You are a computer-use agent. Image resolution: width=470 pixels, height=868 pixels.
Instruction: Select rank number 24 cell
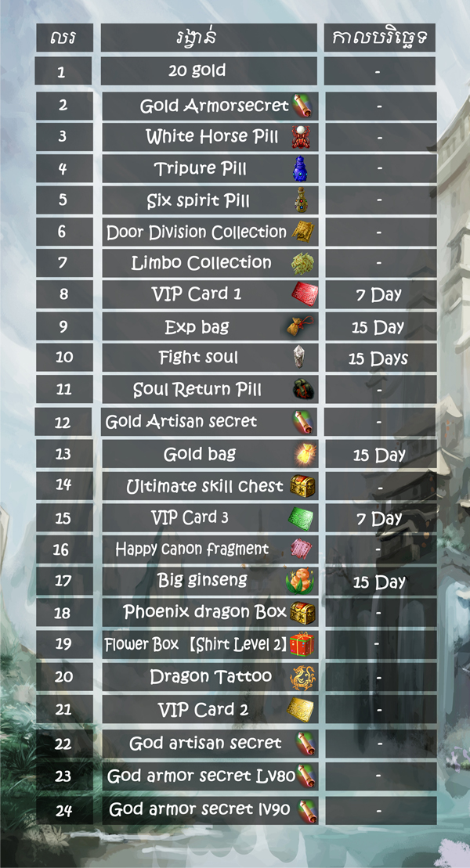[x=64, y=810]
